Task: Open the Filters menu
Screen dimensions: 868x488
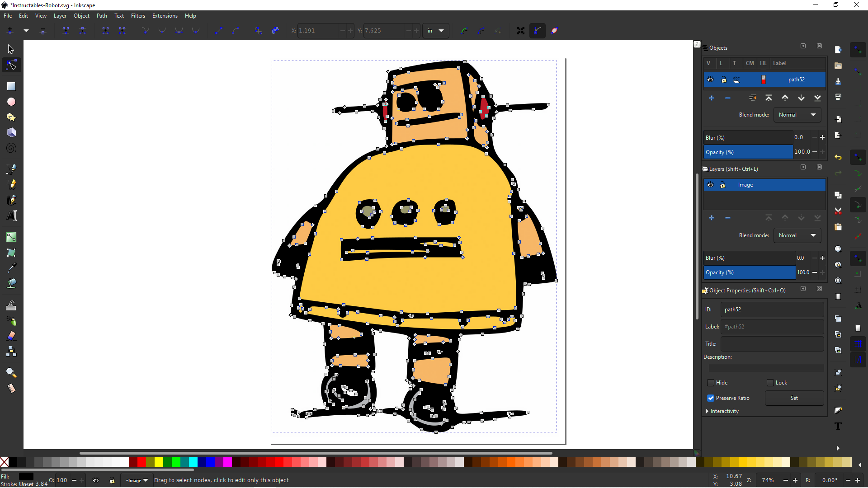Action: point(138,15)
